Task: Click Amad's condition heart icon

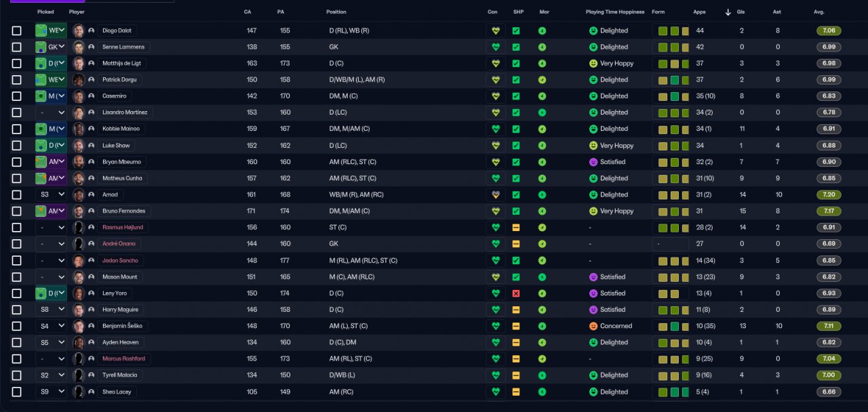Action: tap(496, 194)
